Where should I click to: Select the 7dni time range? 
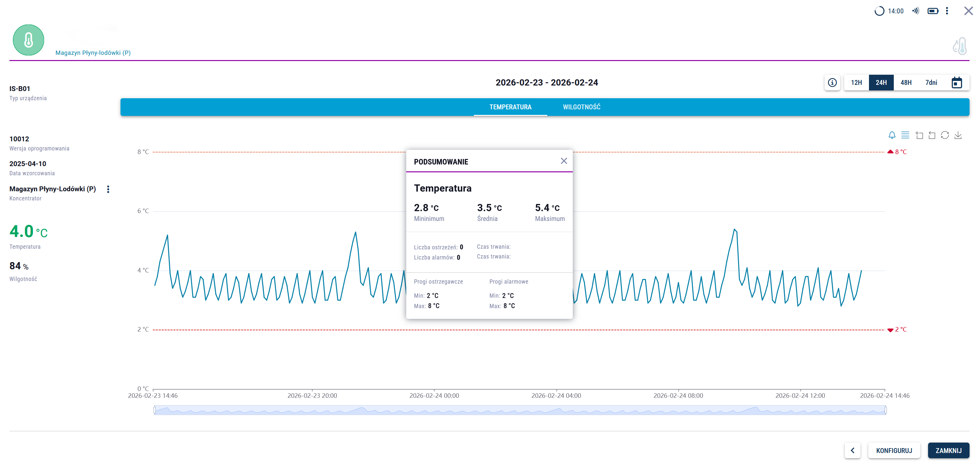tap(931, 83)
